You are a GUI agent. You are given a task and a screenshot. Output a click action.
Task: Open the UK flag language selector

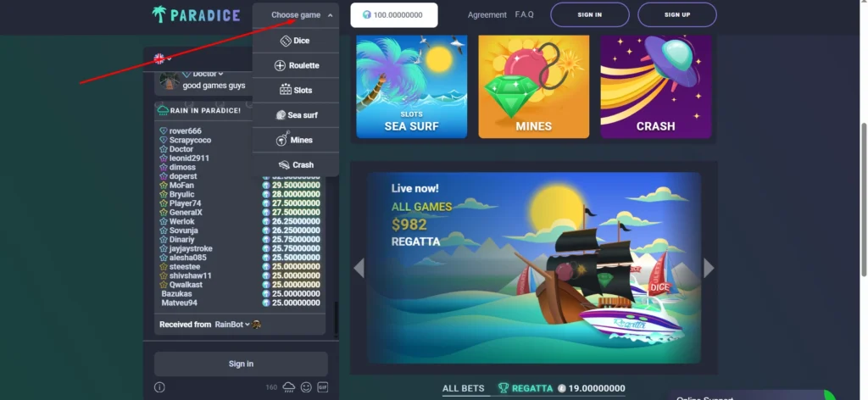[161, 58]
